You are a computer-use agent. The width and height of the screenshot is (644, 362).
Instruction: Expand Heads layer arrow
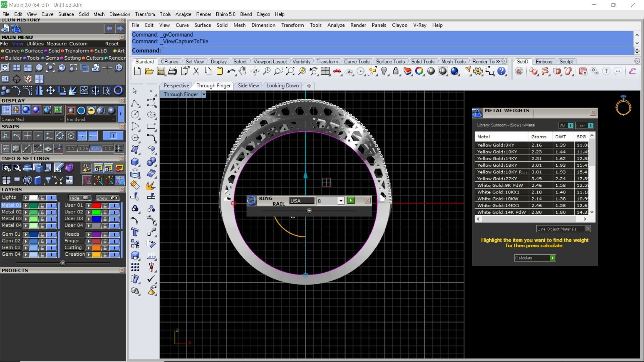pos(89,234)
